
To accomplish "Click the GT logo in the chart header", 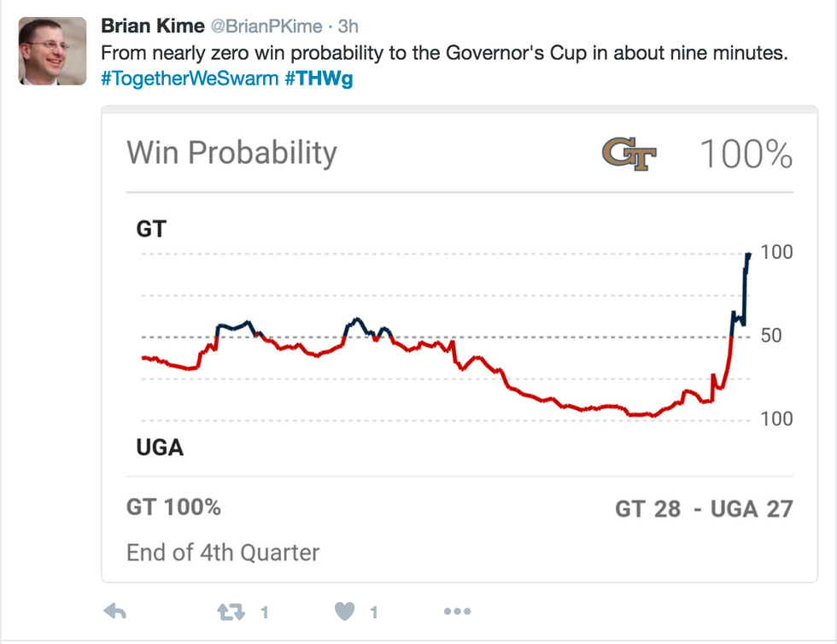I will pyautogui.click(x=629, y=155).
